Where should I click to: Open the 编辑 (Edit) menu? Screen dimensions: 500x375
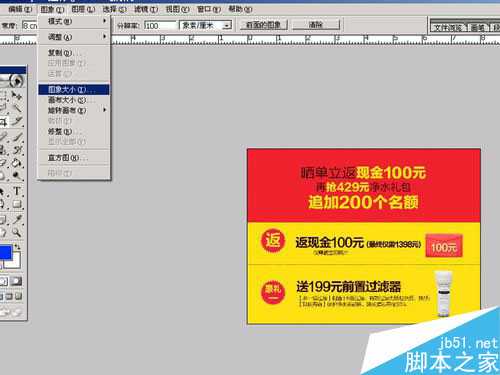click(20, 9)
